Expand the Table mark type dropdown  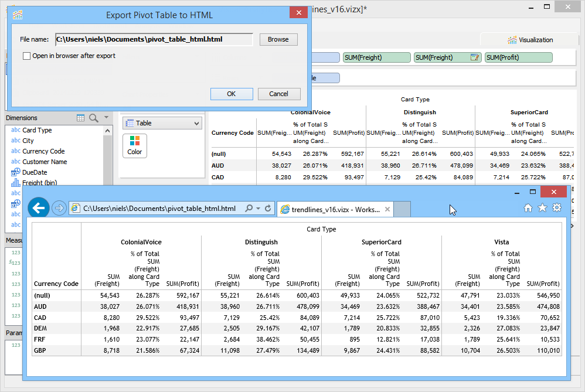tap(196, 123)
